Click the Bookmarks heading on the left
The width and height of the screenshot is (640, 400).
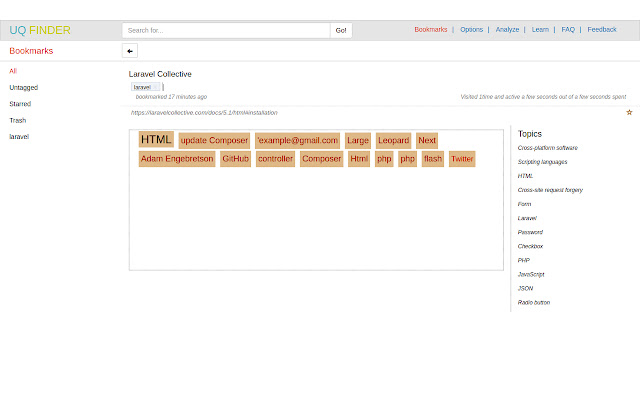31,51
